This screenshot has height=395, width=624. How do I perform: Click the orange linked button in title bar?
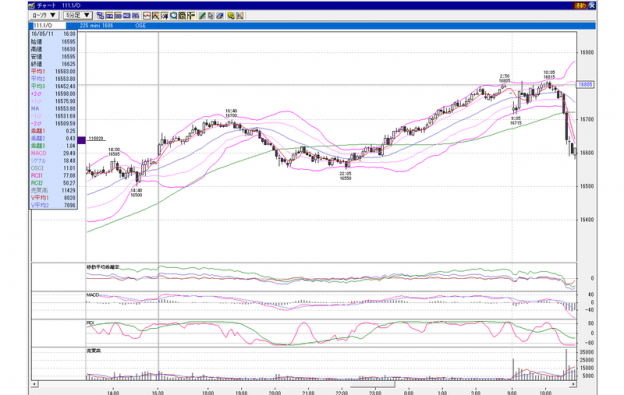point(579,5)
